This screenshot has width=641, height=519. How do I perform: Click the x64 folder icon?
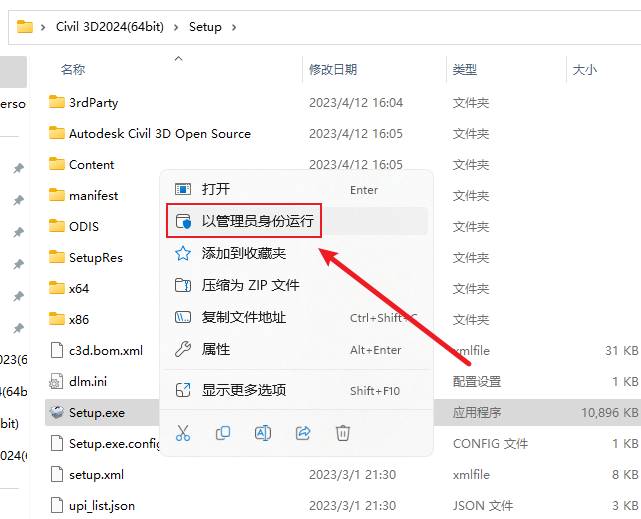coord(56,288)
